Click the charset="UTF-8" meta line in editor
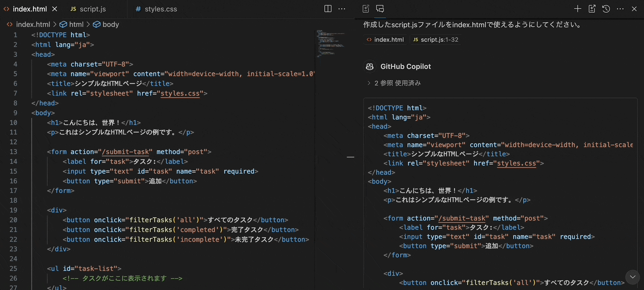Image resolution: width=644 pixels, height=290 pixels. point(90,64)
